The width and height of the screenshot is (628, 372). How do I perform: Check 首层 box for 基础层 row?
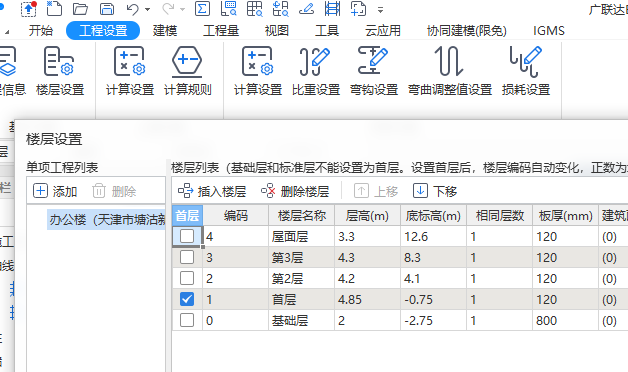point(187,320)
